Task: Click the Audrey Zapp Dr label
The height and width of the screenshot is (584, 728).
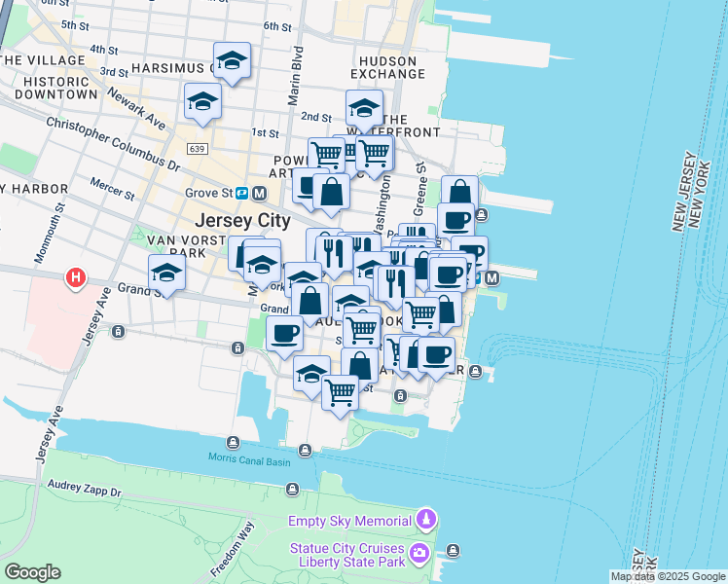Action: click(85, 489)
